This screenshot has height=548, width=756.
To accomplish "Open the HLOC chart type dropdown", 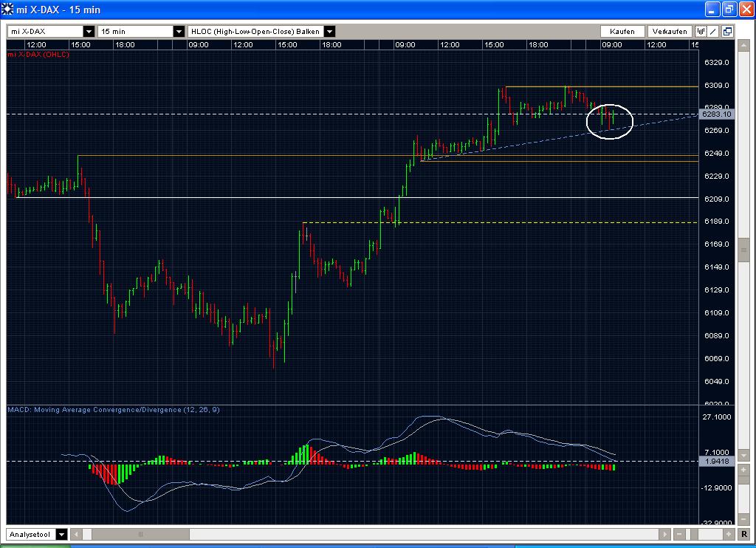I will (330, 31).
